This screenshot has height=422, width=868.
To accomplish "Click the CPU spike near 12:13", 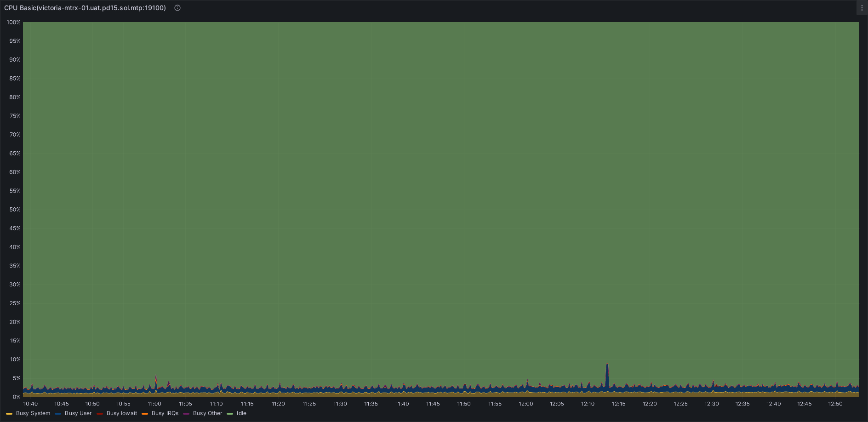I will pyautogui.click(x=607, y=376).
